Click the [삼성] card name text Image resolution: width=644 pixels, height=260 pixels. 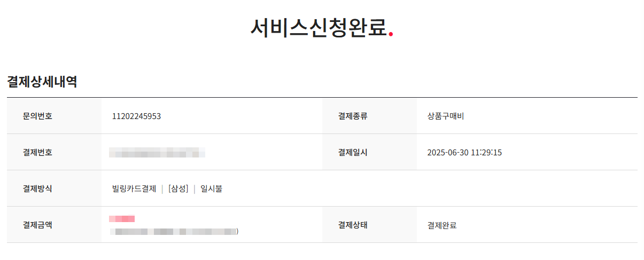click(178, 188)
